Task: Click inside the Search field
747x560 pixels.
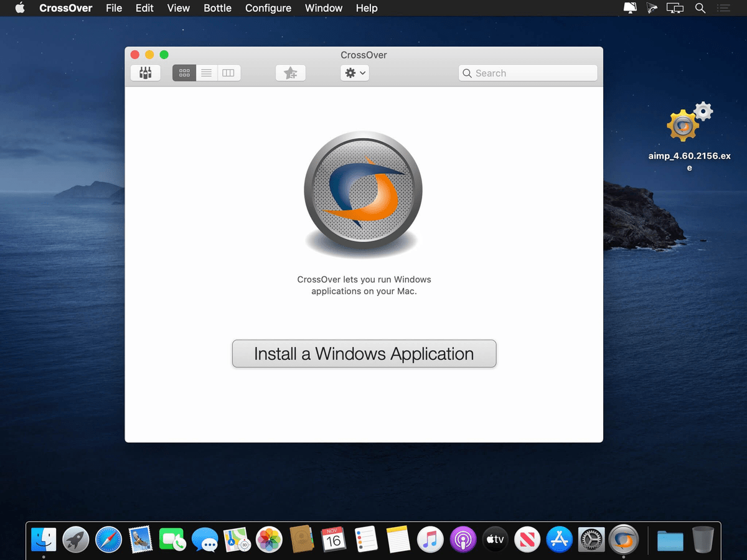Action: 527,73
